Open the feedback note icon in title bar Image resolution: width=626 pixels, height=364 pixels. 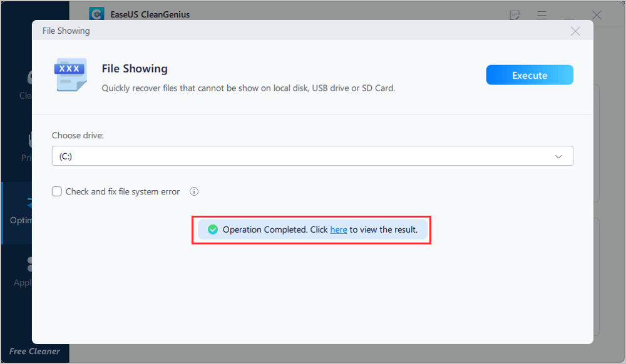tap(515, 15)
